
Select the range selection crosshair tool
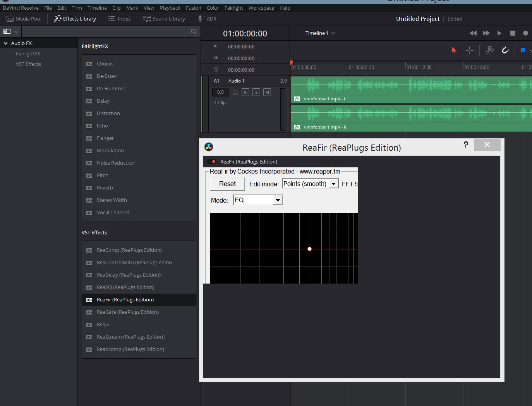(x=469, y=50)
